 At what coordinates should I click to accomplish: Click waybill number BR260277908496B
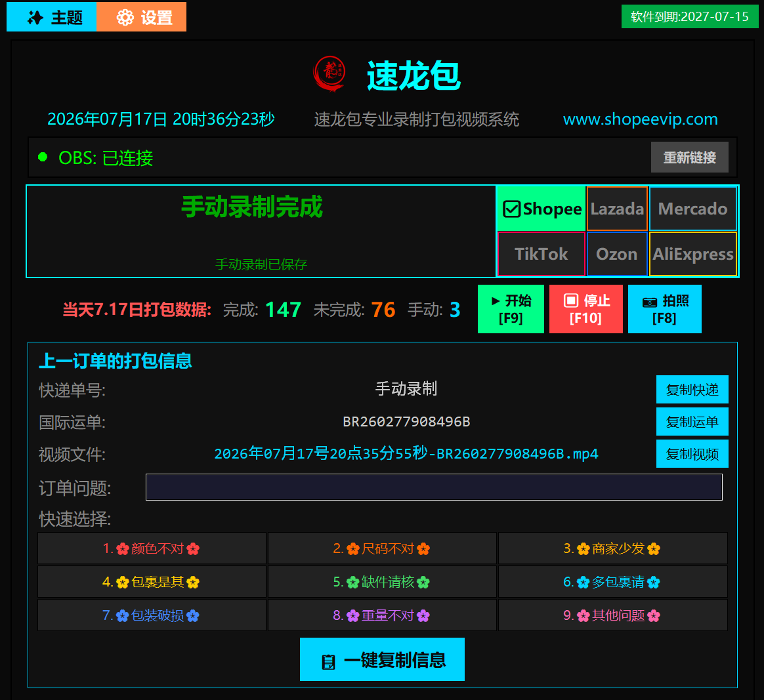pos(406,421)
